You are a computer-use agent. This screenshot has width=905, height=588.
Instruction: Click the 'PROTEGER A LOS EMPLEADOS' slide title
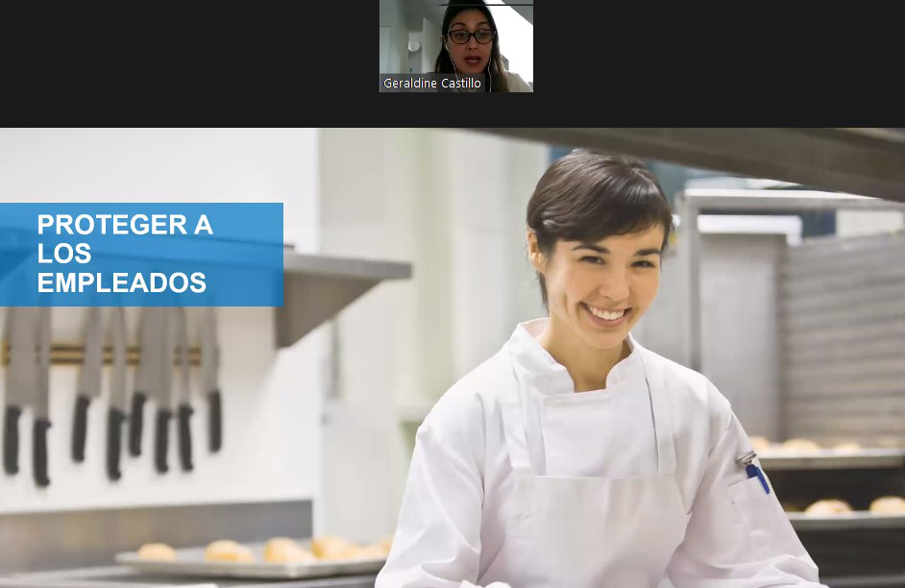[x=125, y=254]
